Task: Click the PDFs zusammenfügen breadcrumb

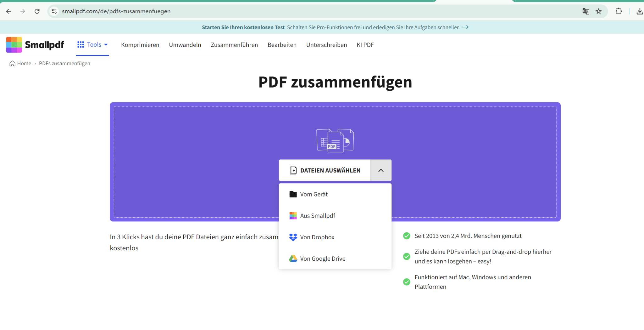Action: (64, 64)
